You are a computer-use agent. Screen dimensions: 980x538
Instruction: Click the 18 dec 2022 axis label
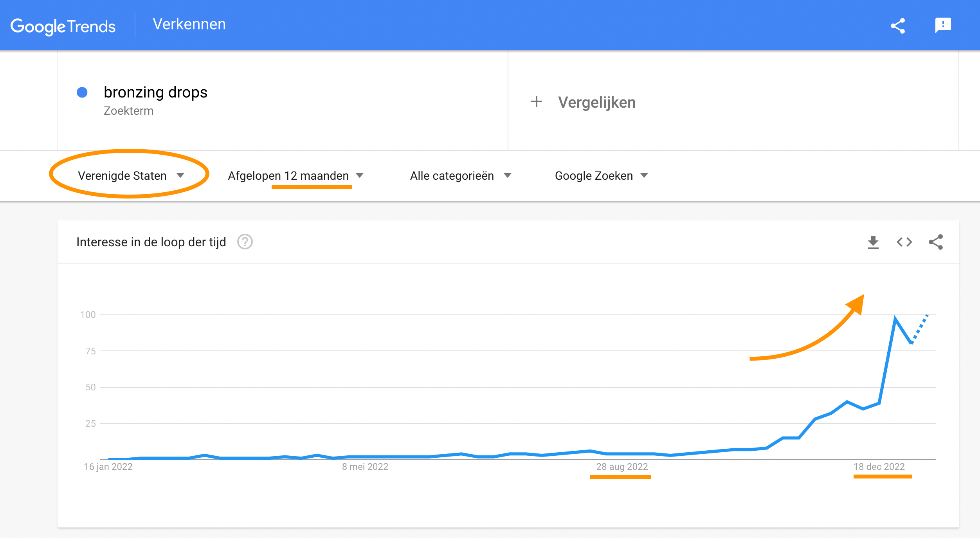click(879, 467)
